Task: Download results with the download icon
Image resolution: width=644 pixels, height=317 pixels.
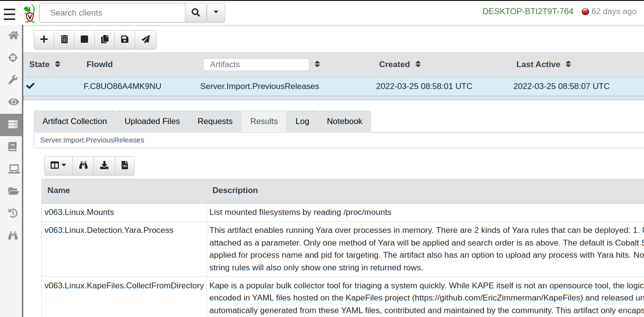Action: pos(104,165)
